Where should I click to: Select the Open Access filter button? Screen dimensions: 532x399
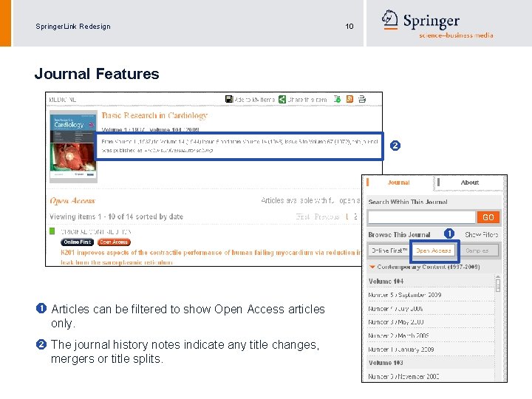tap(434, 250)
